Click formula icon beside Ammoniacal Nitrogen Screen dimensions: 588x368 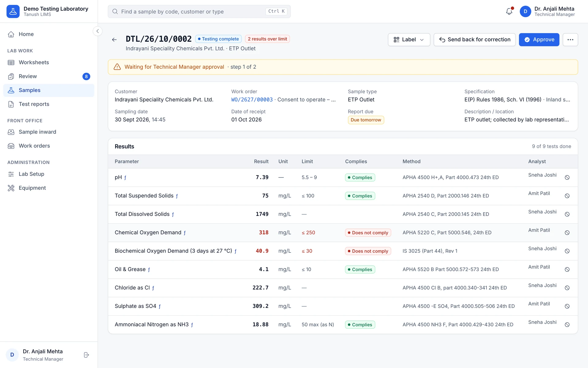(192, 325)
